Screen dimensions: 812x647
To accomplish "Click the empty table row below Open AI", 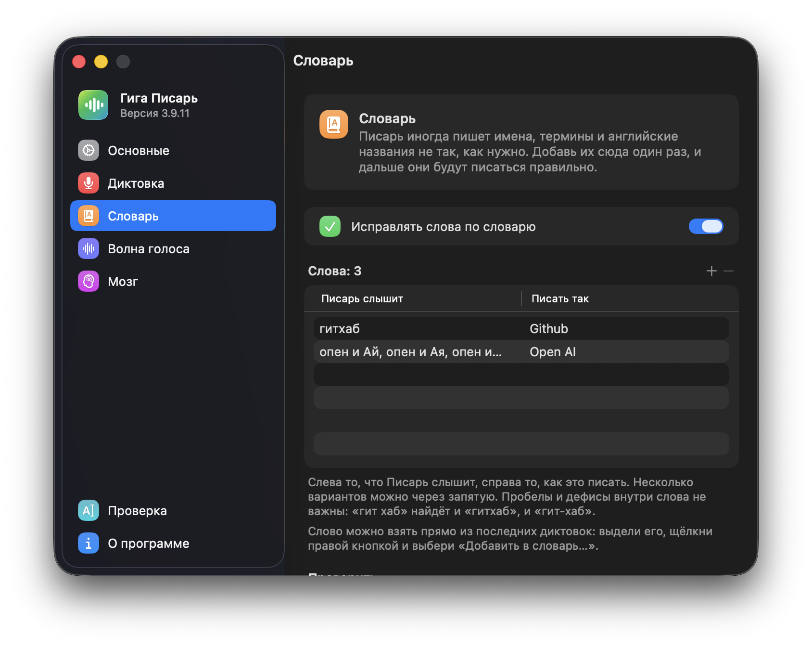I will point(521,375).
